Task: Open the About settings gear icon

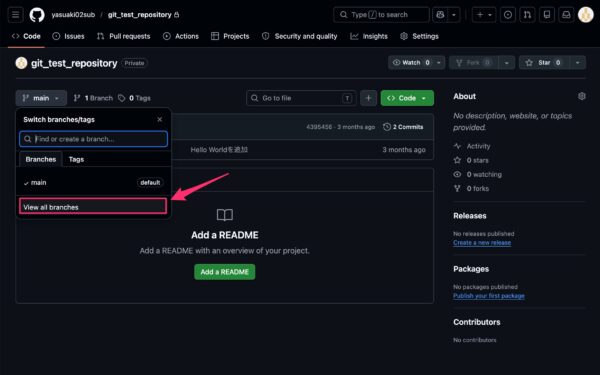Action: pyautogui.click(x=582, y=96)
